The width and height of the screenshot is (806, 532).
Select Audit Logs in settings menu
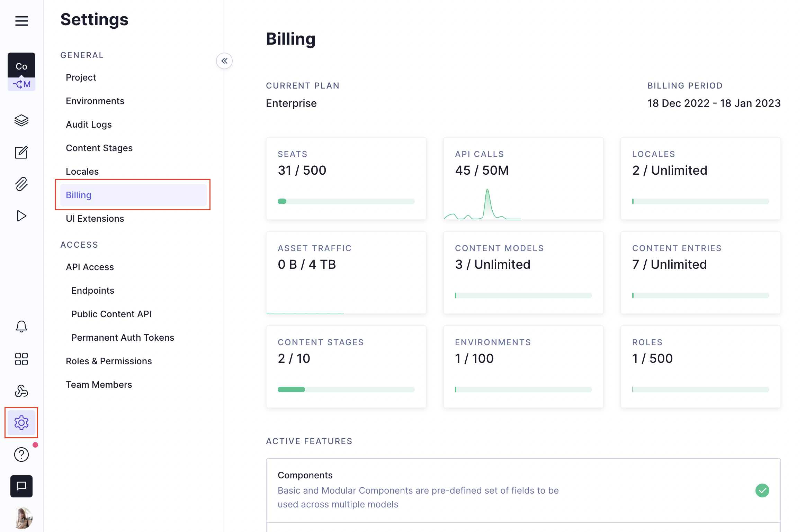(89, 125)
